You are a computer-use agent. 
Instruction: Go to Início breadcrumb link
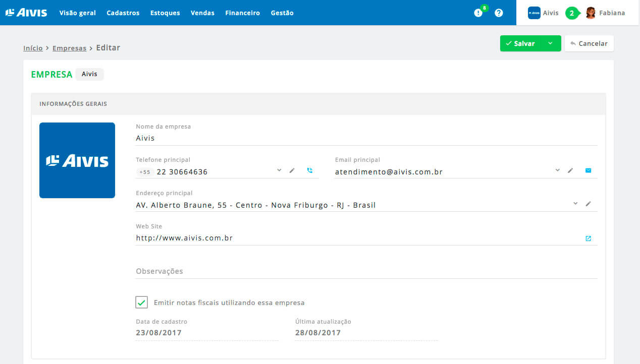click(x=33, y=48)
